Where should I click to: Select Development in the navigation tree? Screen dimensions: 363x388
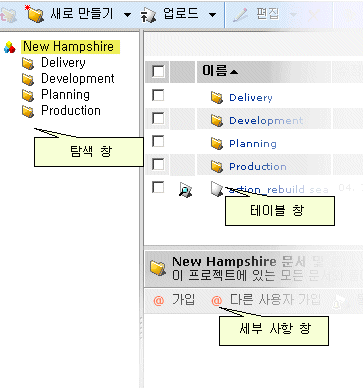(x=78, y=78)
